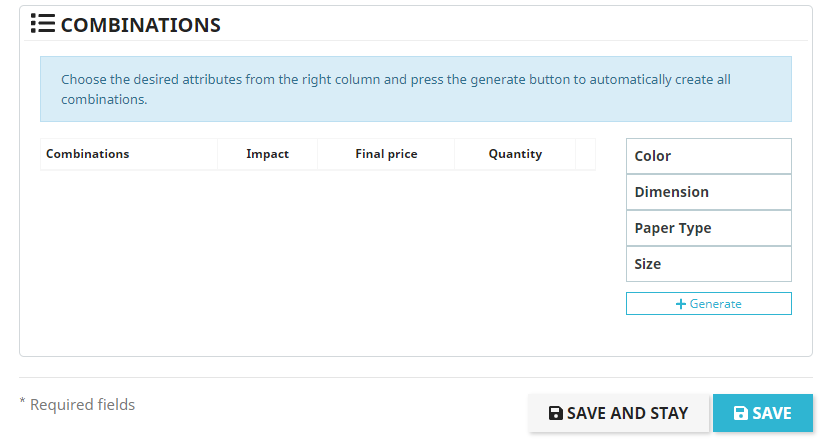
Task: Open the Paper Type attribute group
Action: (x=708, y=228)
